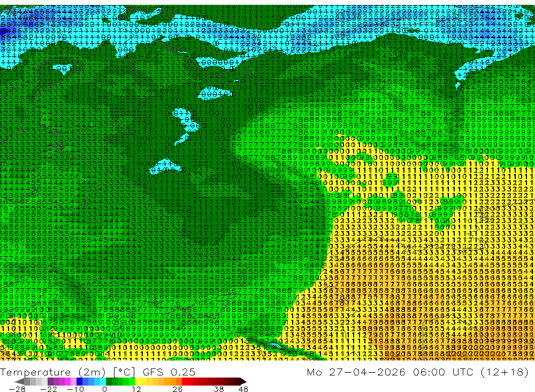Click the 'Temperature (2m) [°C] GFS 0.25' title
The image size is (535, 392).
[97, 372]
